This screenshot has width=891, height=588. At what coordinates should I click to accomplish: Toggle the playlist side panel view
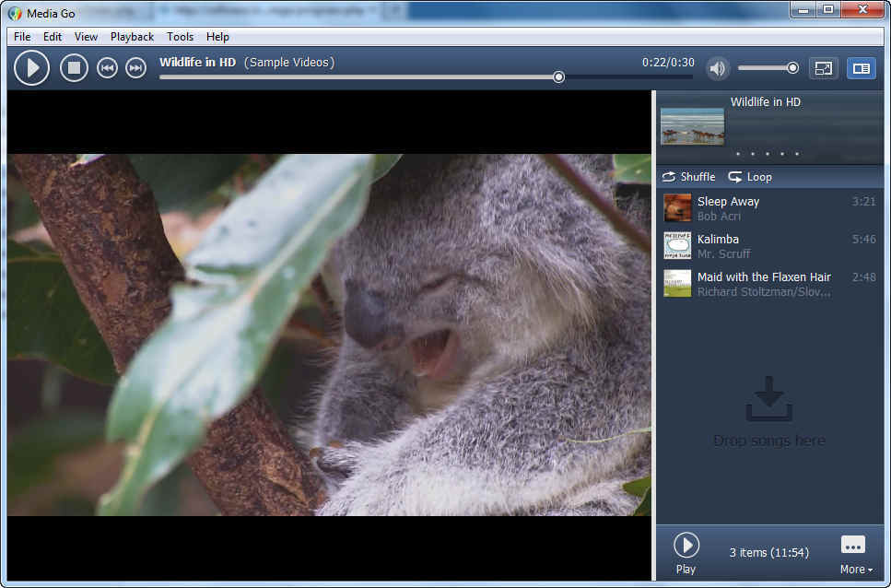pos(861,68)
